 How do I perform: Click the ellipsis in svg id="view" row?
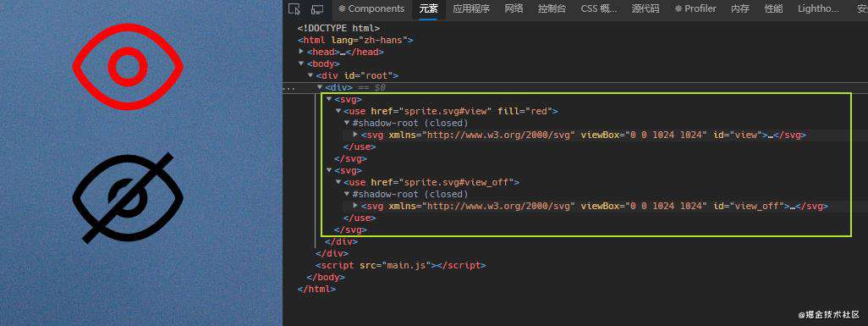tap(770, 135)
